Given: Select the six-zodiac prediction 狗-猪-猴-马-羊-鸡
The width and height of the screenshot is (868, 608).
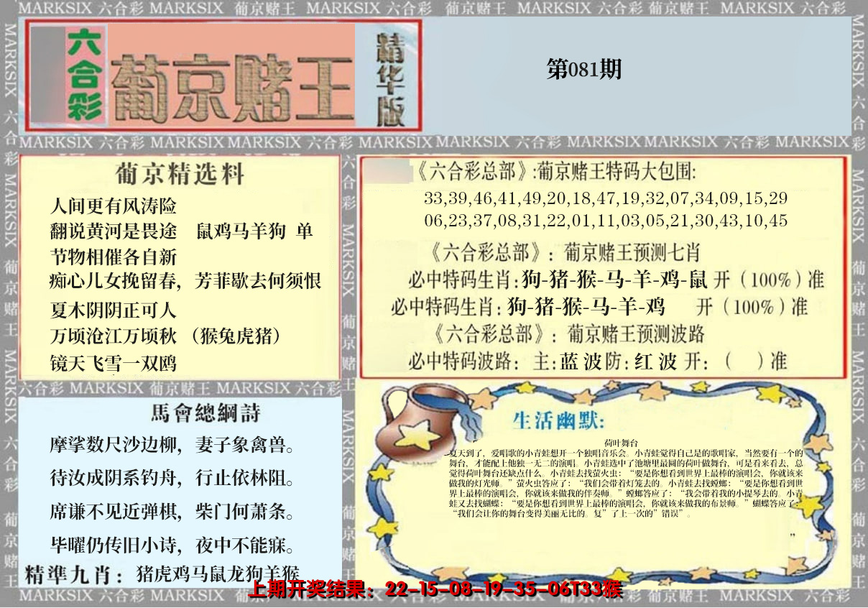Looking at the screenshot, I should [x=586, y=307].
